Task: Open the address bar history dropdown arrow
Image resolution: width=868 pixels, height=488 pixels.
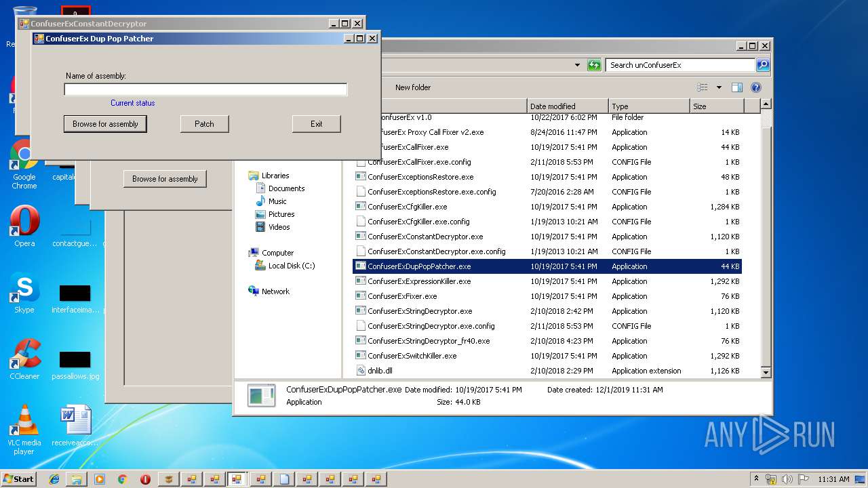Action: (577, 65)
